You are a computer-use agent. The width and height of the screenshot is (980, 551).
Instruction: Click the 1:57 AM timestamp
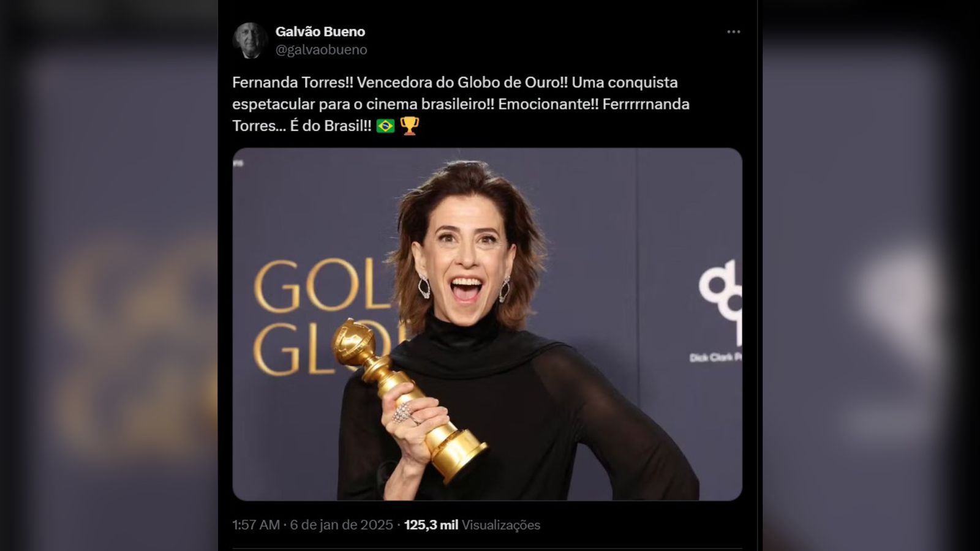[x=256, y=525]
